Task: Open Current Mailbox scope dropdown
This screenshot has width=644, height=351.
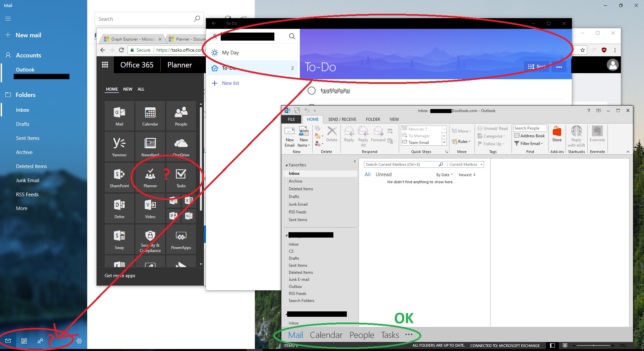Action: pyautogui.click(x=466, y=164)
